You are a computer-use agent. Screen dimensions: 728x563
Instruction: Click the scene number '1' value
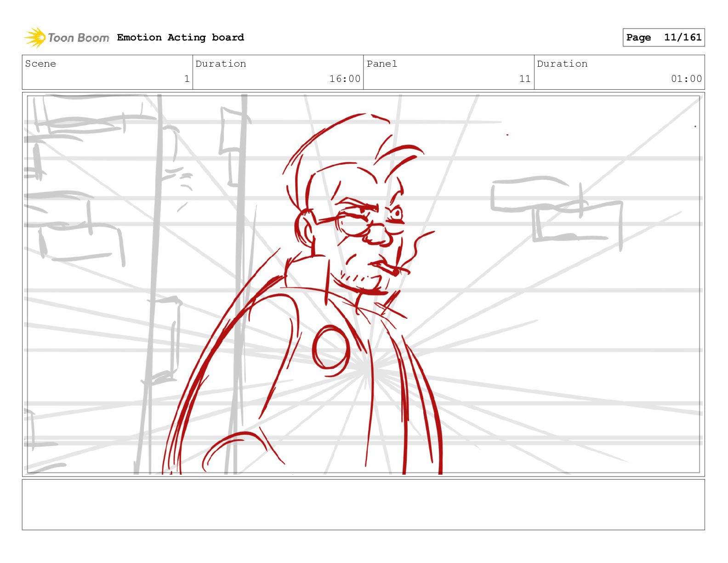(x=187, y=79)
